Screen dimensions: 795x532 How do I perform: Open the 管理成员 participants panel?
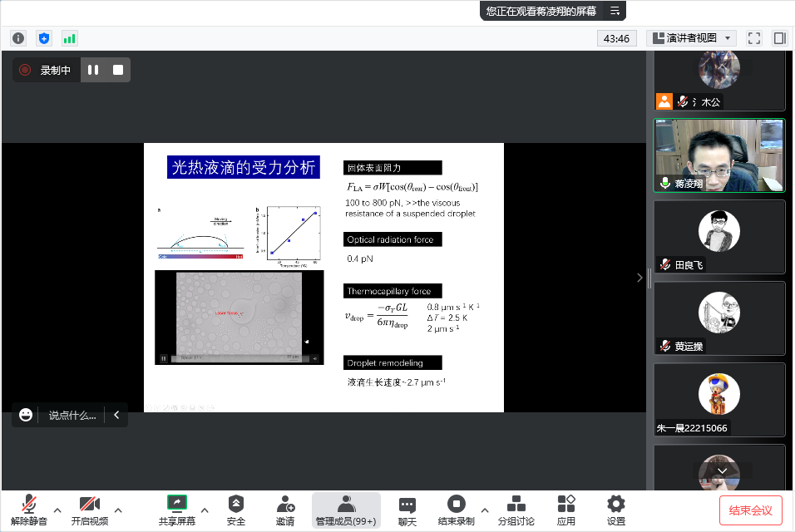pyautogui.click(x=346, y=510)
